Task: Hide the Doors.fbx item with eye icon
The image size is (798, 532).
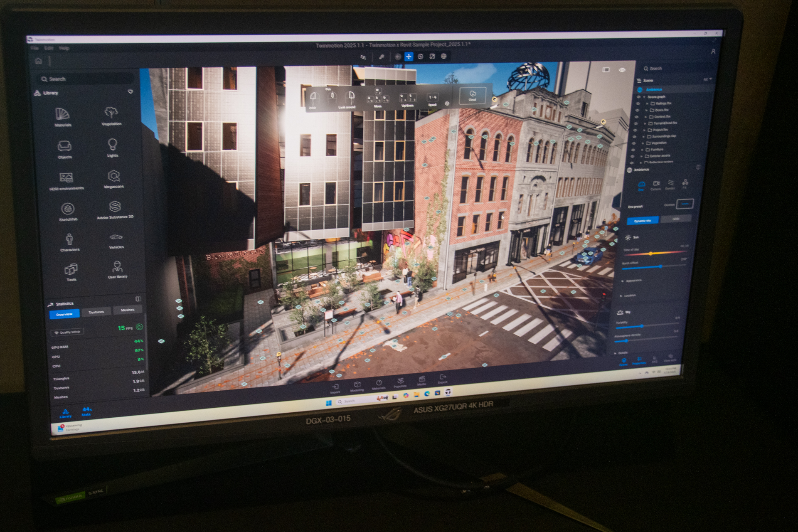Action: coord(637,110)
